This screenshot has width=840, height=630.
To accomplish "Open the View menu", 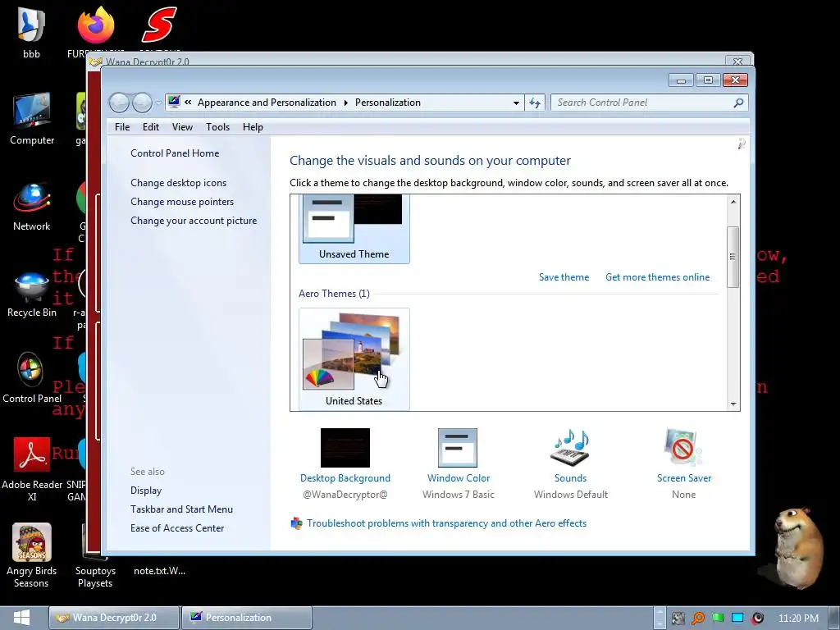I will [182, 127].
